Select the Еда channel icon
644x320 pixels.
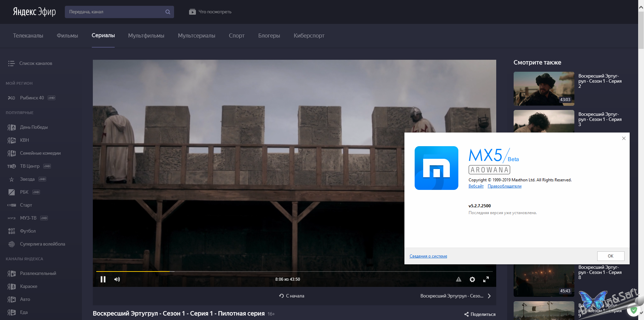click(x=12, y=312)
